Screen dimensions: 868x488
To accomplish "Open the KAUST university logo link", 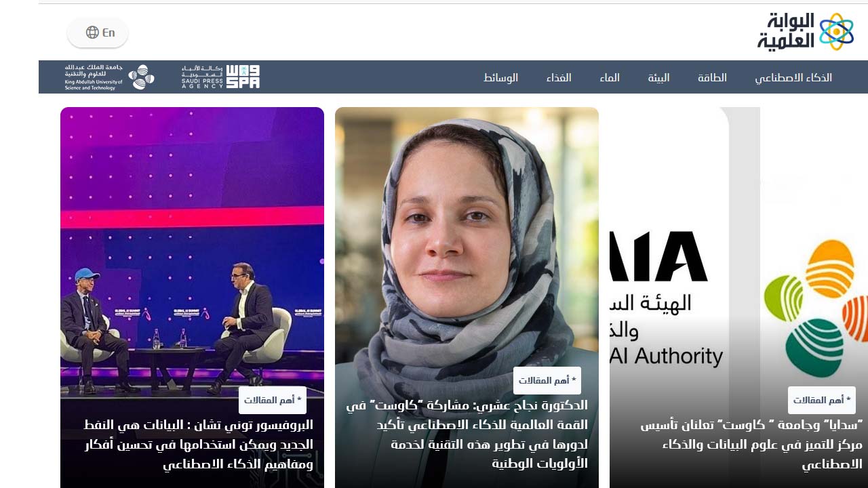I will (x=109, y=77).
